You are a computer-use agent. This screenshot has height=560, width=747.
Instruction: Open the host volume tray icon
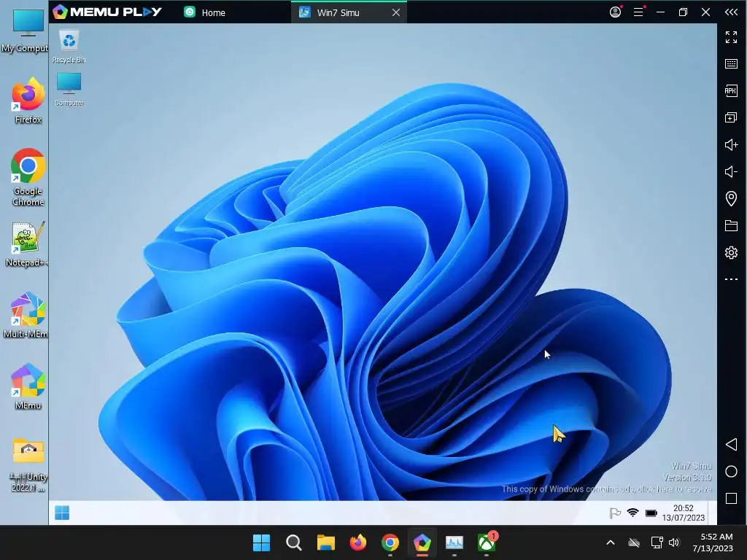673,542
